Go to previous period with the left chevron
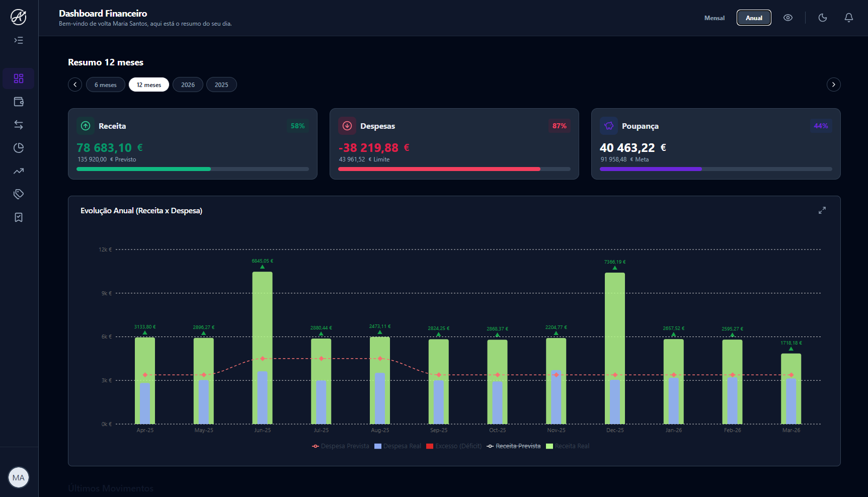The image size is (868, 497). 74,85
